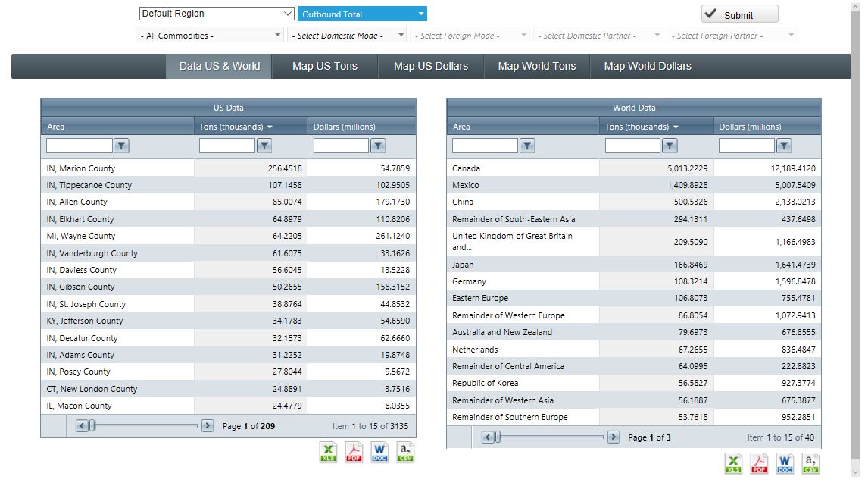The image size is (868, 486).
Task: Export US Data as PDF
Action: [354, 452]
